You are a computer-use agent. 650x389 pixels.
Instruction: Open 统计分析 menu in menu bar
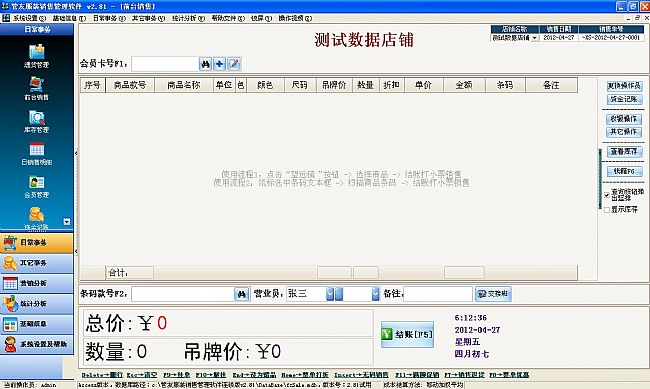pyautogui.click(x=189, y=18)
